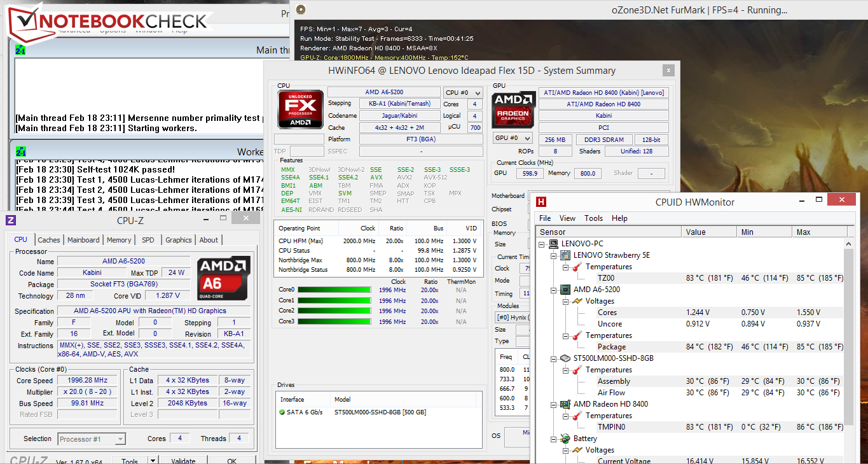
Task: Collapse the ST500LM000-SSHD-8GB node
Action: tap(554, 358)
